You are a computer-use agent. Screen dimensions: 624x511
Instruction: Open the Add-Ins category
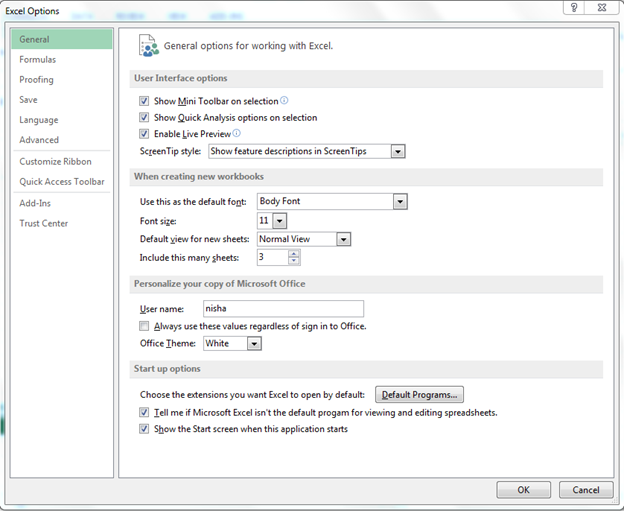coord(62,203)
